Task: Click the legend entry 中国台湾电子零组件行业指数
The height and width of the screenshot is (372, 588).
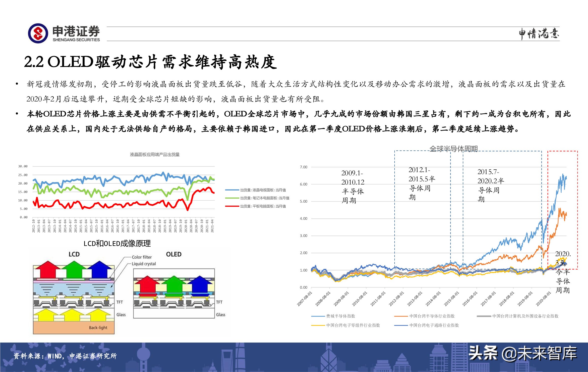Action: point(346,325)
